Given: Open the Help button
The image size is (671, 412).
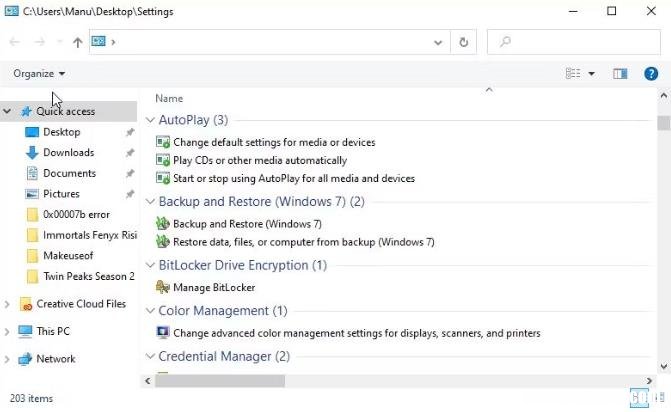Looking at the screenshot, I should coord(651,74).
